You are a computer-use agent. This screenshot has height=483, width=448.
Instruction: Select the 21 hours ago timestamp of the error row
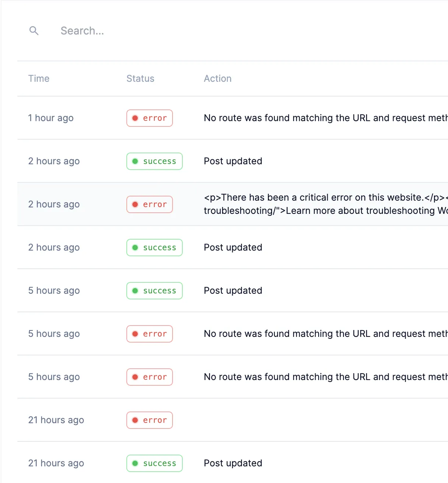coord(56,420)
